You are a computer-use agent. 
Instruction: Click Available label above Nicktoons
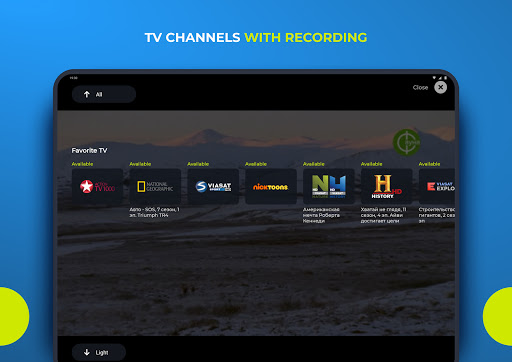click(256, 164)
